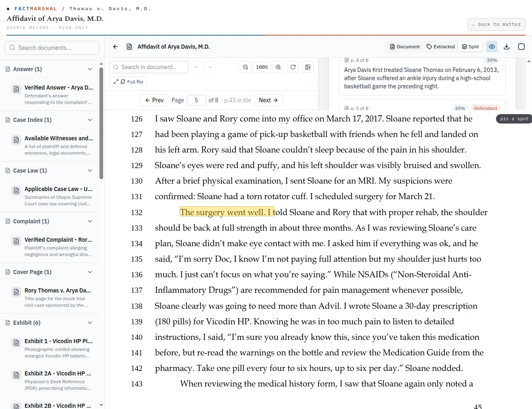Image resolution: width=532 pixels, height=409 pixels.
Task: Click the Rory Thomas v. Arya Davis document icon
Action: pos(16,292)
